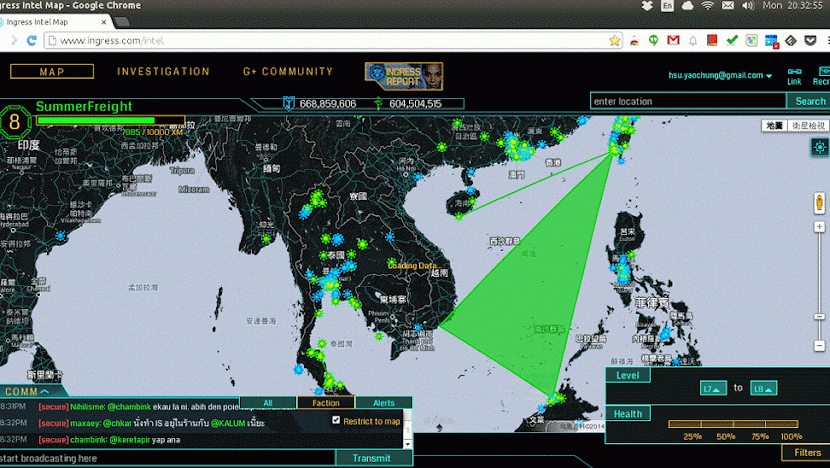
Task: Click the www.ingress.com/intel address bar
Action: coord(333,41)
